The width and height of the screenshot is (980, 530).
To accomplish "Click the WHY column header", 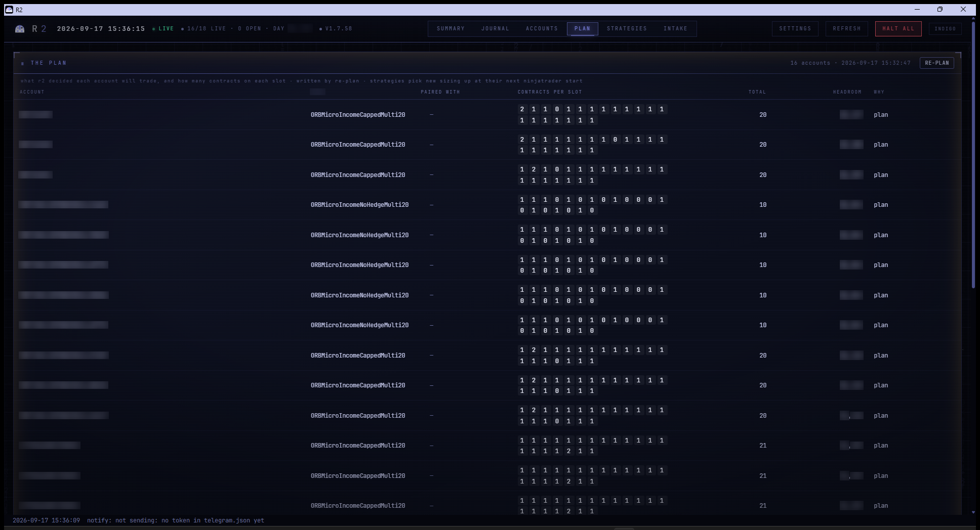I will 879,92.
